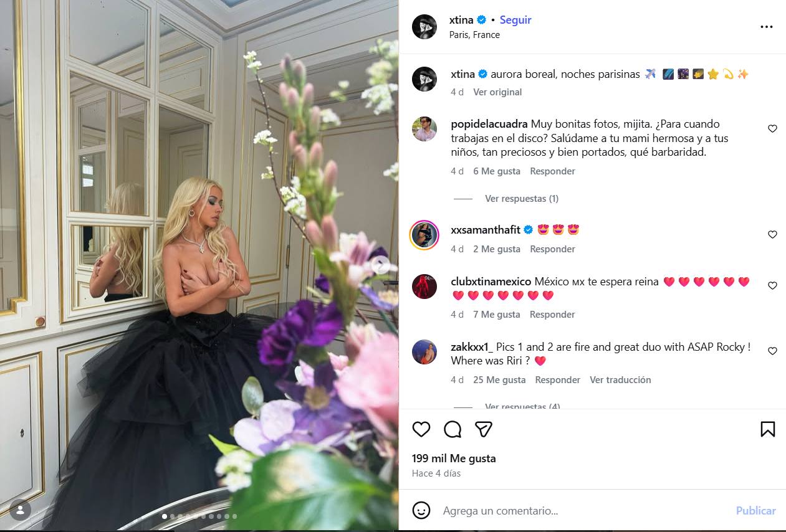Click the '199 mil Me gusta' likes count
Screen dimensions: 786x532
[454, 458]
